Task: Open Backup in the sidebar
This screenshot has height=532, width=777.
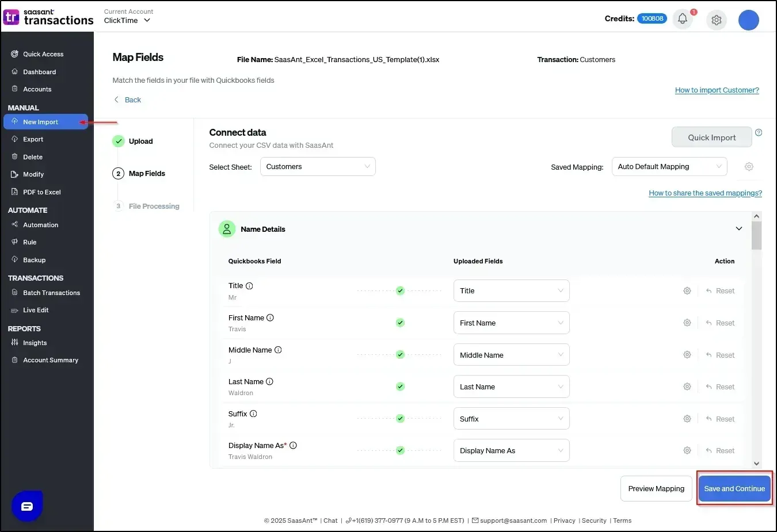Action: pos(34,260)
